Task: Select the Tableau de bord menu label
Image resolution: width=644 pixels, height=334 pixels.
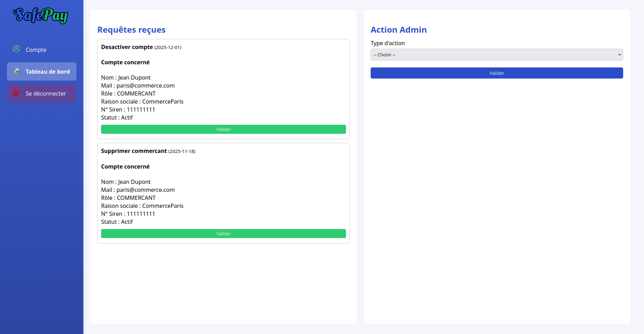Action: (x=48, y=72)
